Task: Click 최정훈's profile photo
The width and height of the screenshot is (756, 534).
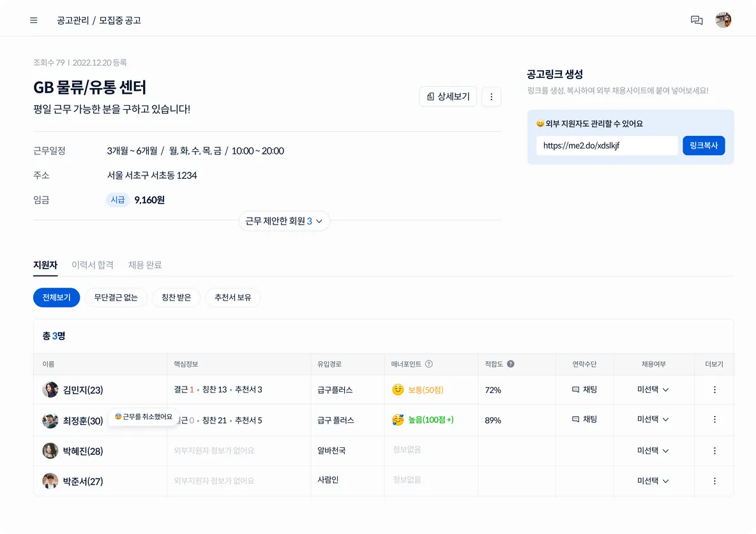Action: 50,420
